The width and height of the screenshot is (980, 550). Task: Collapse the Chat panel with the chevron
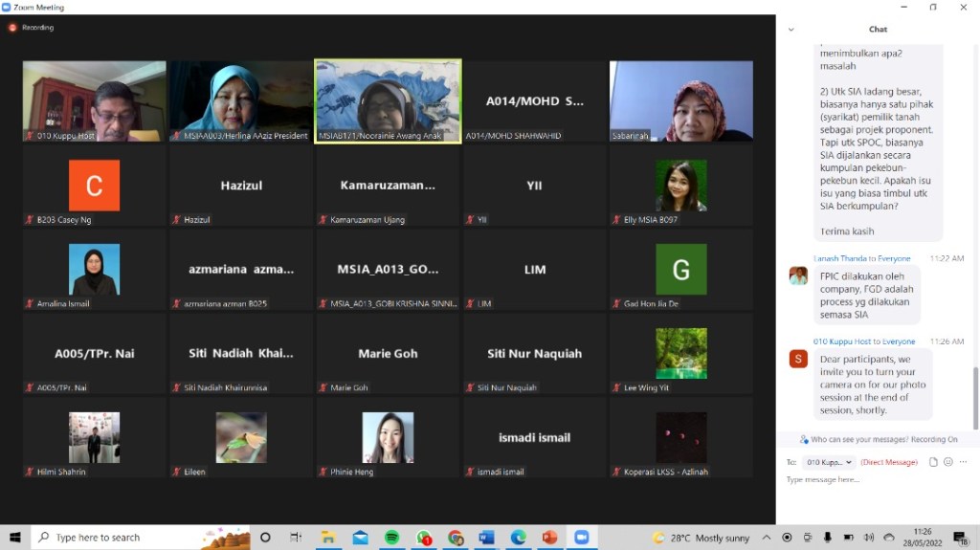[x=791, y=30]
